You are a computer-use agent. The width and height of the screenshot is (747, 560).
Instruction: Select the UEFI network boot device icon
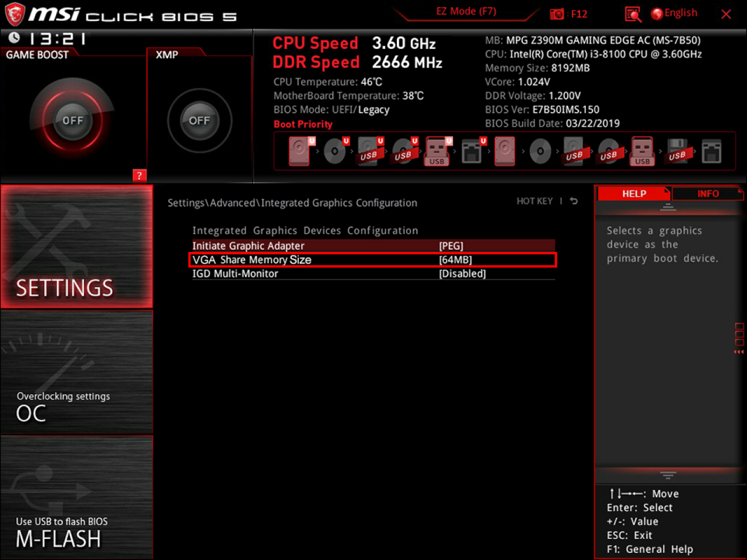pyautogui.click(x=472, y=150)
